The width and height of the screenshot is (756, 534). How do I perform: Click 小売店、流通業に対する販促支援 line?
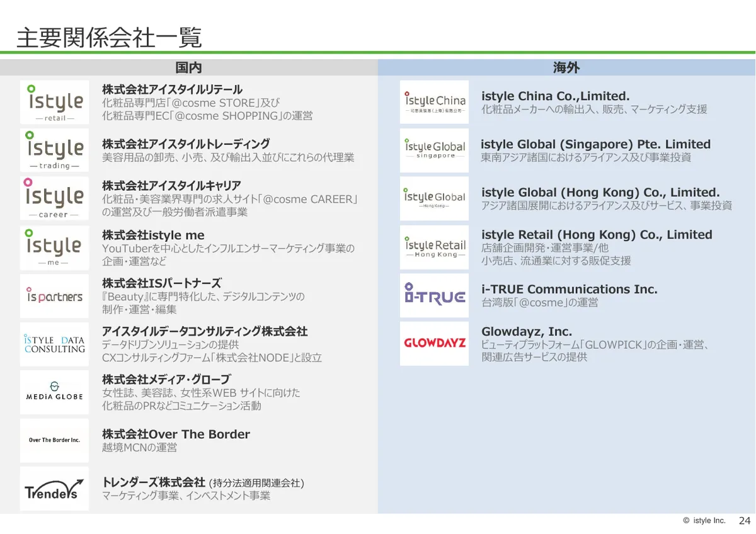coord(556,261)
